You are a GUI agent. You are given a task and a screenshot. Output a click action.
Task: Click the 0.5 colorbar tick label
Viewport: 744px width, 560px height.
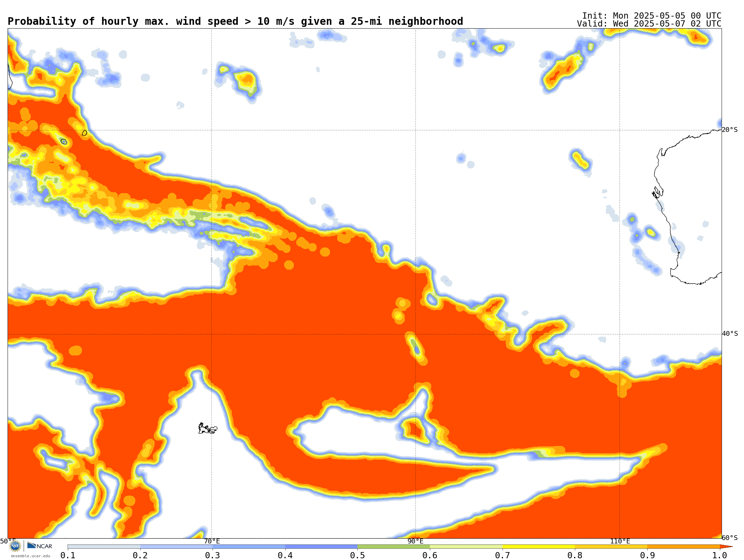(358, 555)
